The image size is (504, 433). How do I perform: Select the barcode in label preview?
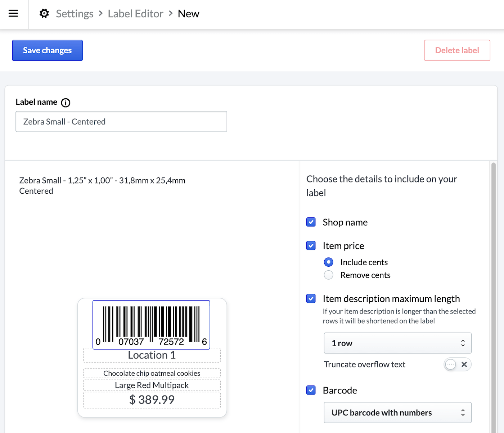coord(151,324)
